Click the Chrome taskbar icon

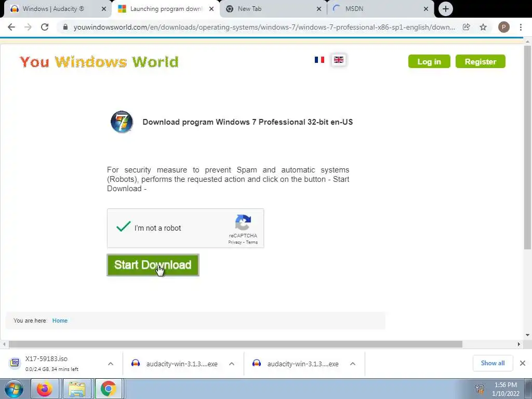point(108,389)
